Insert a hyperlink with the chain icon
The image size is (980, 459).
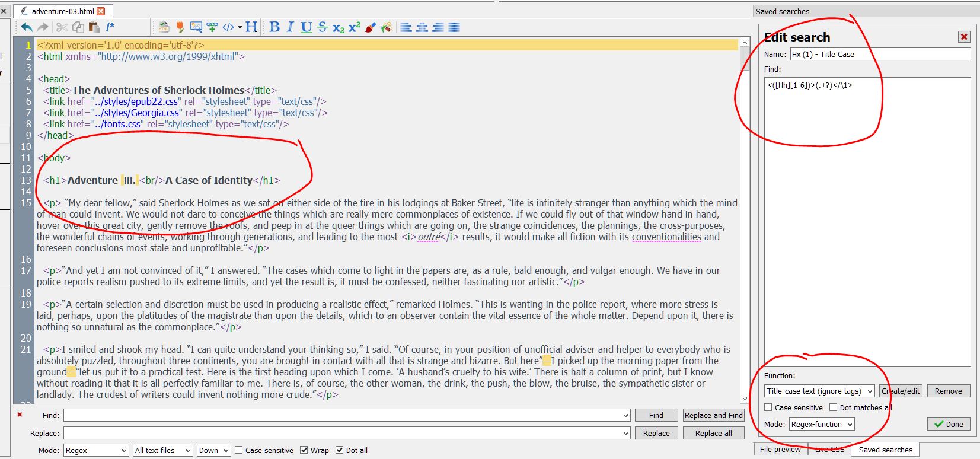[x=212, y=27]
